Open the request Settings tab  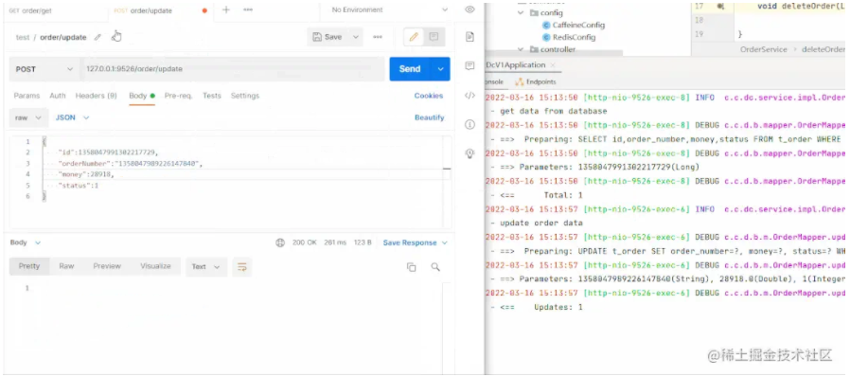click(x=244, y=96)
